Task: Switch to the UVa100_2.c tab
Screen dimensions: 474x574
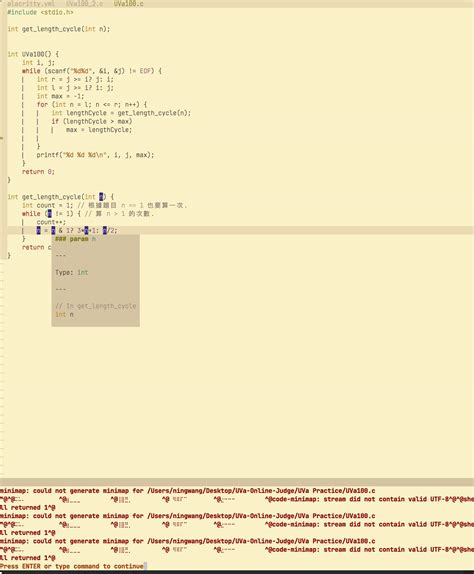Action: coord(84,4)
